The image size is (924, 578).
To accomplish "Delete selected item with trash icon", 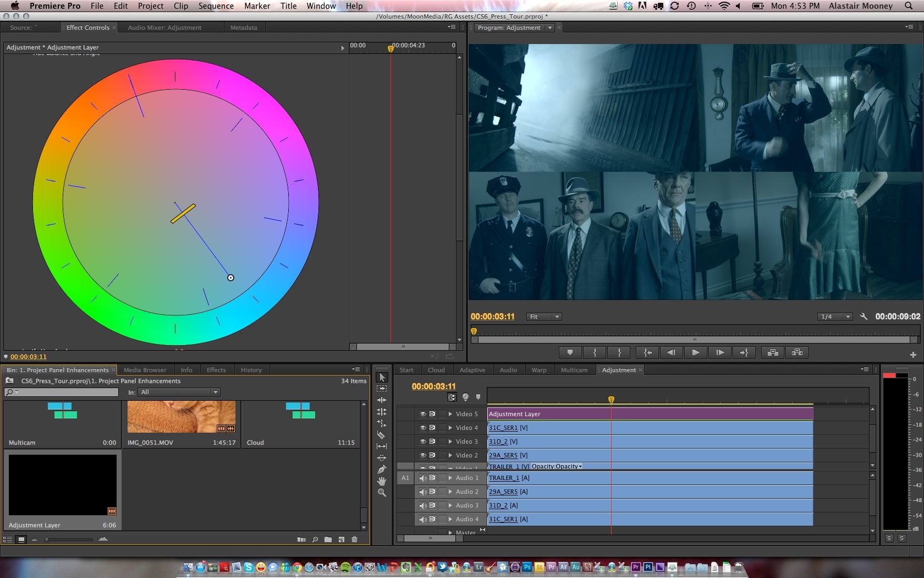I will tap(354, 539).
